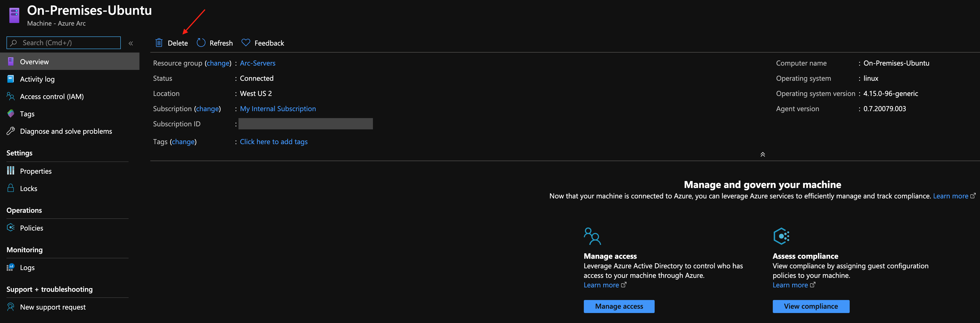Screen dimensions: 980x323
Task: Click the Feedback heart icon
Action: [246, 43]
